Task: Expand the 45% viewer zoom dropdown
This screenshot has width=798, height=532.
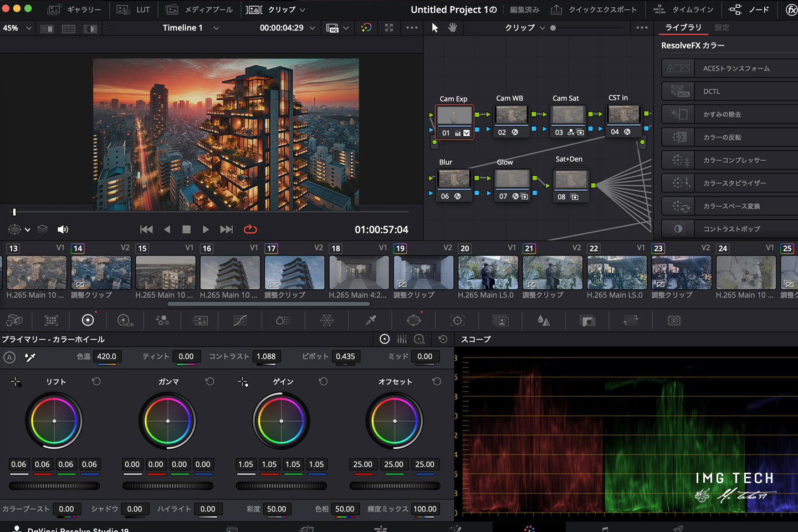Action: (28, 28)
